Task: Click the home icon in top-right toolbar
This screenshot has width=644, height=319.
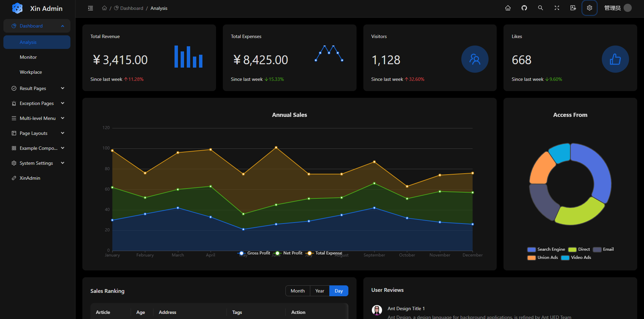Action: 508,8
